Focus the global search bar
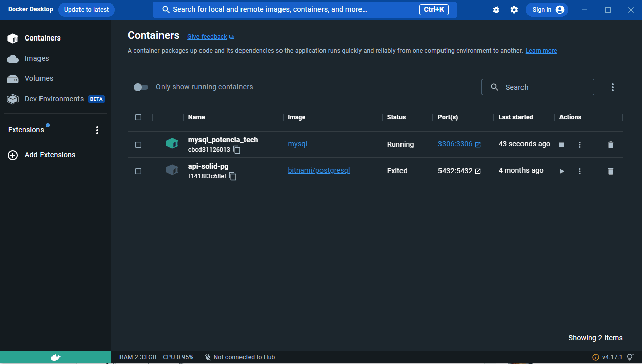The height and width of the screenshot is (364, 642). pos(305,10)
